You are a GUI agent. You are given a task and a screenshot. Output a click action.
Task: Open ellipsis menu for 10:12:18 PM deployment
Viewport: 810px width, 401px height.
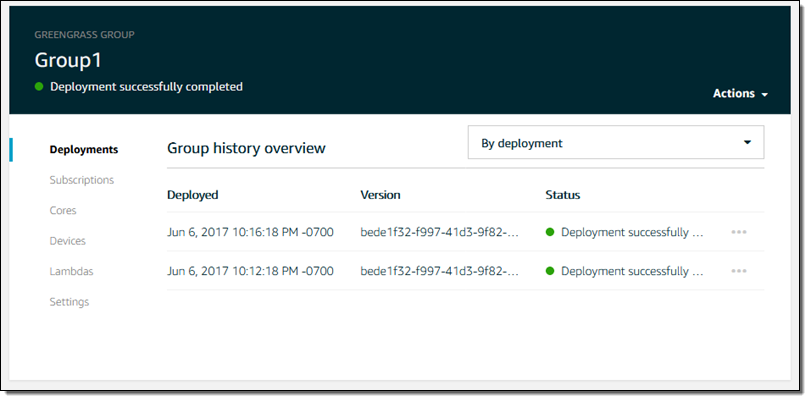click(x=738, y=271)
